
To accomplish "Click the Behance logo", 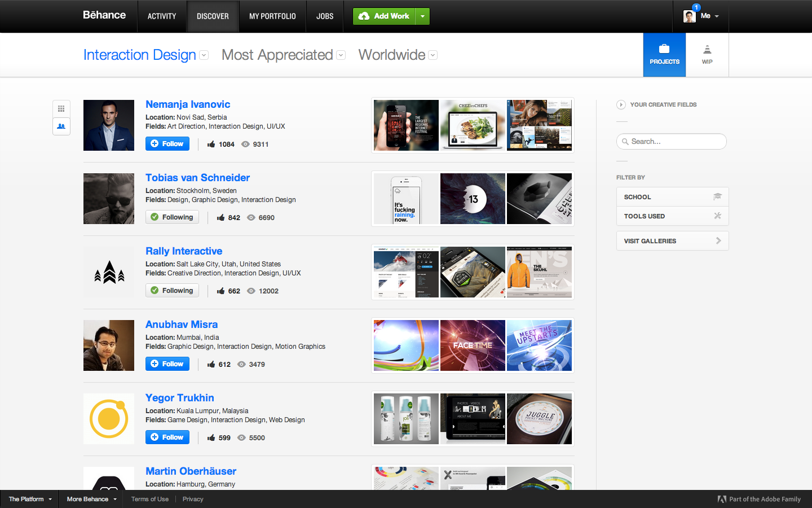I will [104, 15].
